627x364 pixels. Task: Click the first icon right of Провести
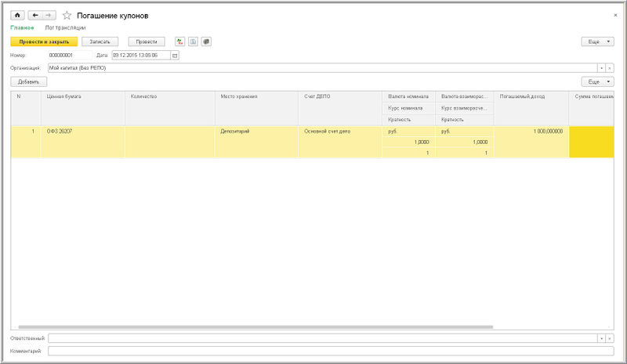179,41
